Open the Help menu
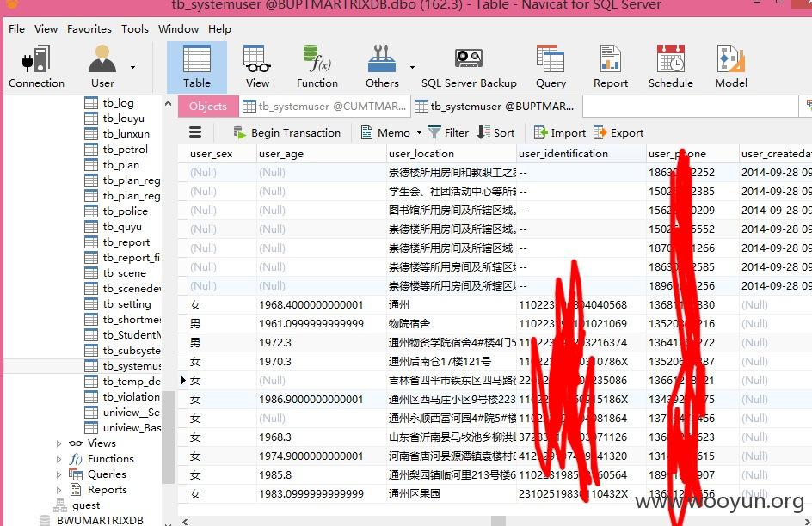The height and width of the screenshot is (526, 812). coord(219,29)
